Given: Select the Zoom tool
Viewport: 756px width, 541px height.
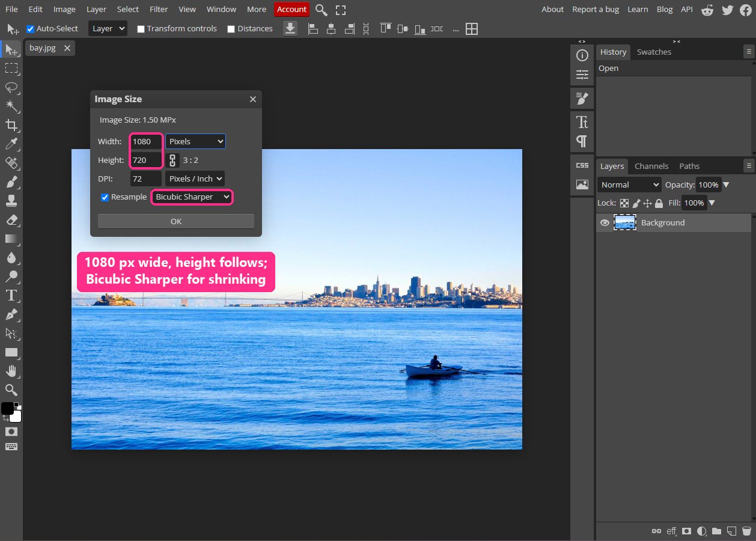Looking at the screenshot, I should tap(11, 390).
